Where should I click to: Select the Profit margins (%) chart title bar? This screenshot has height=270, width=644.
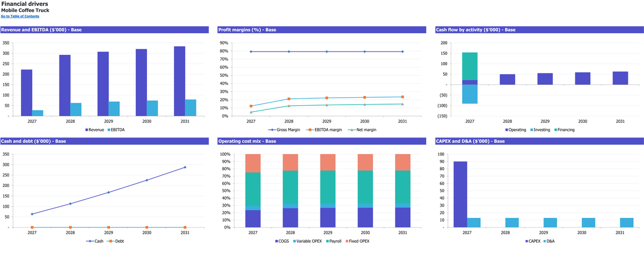click(x=321, y=30)
